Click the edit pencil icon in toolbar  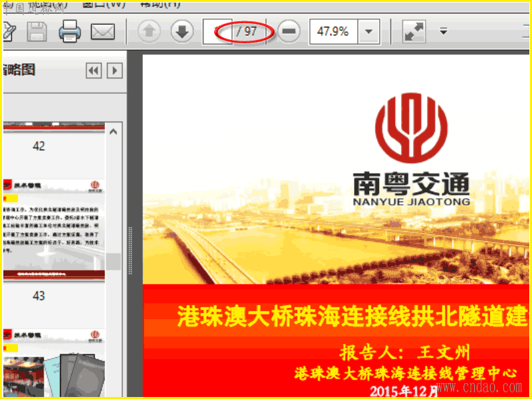9,31
